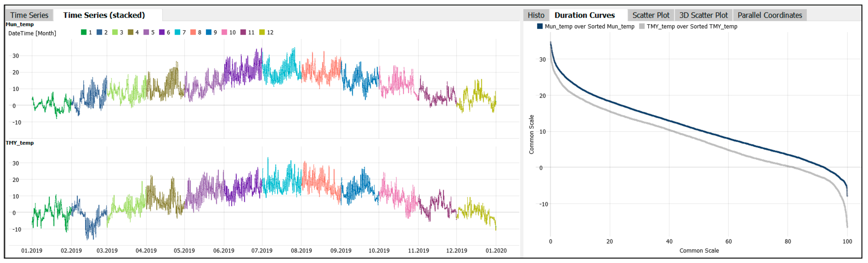This screenshot has height=263, width=868.
Task: Click the month 10 pink legend swatch
Action: [224, 32]
